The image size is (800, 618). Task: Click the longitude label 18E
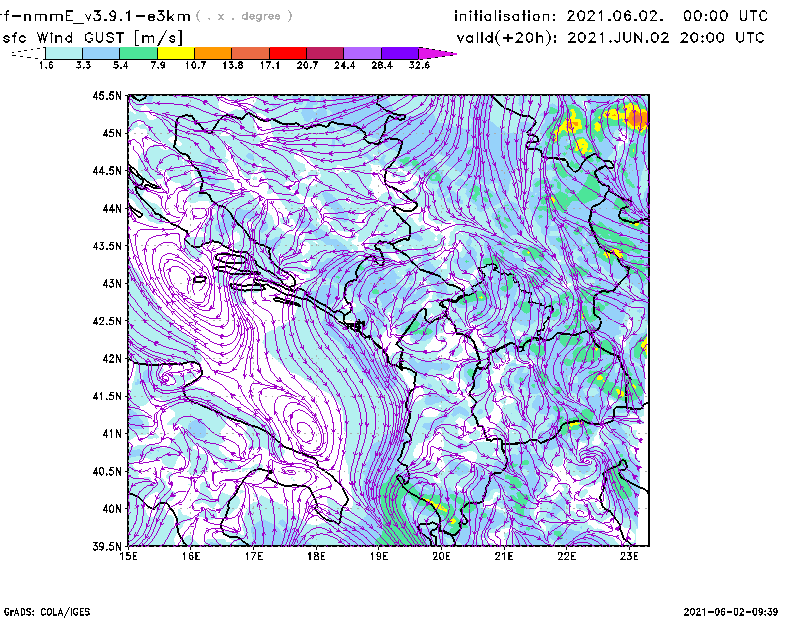click(316, 556)
